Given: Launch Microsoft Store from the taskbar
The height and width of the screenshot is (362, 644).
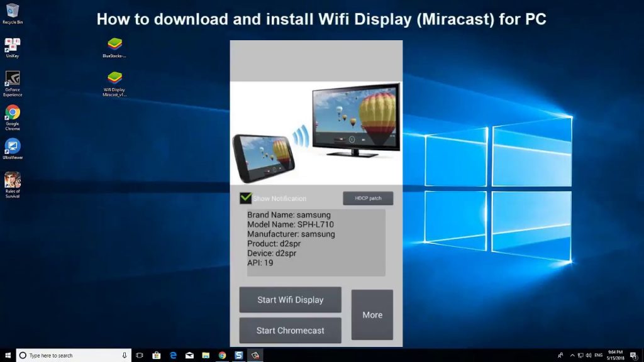Looking at the screenshot, I should click(156, 356).
